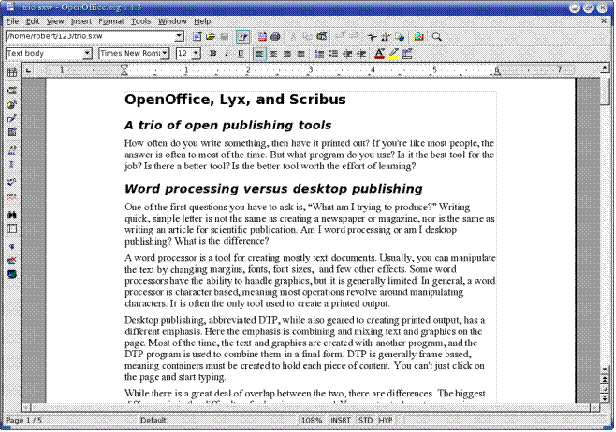Open the Text body paragraph style dropdown
The height and width of the screenshot is (432, 616).
click(88, 53)
